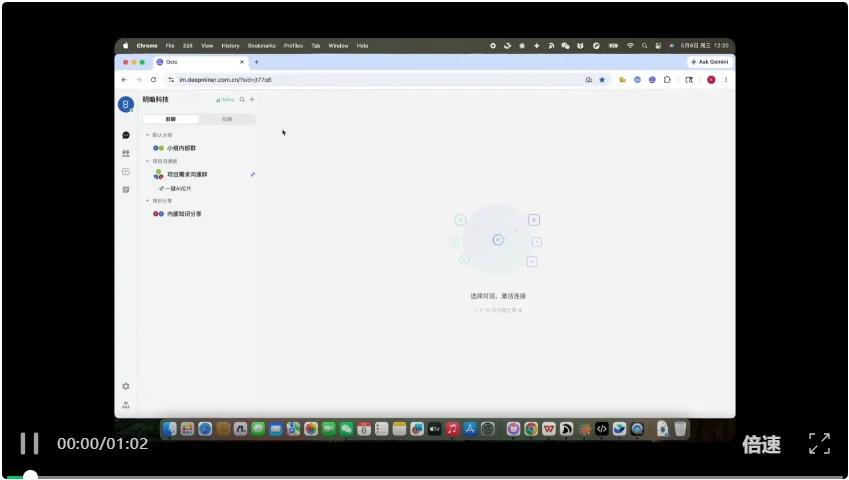
Task: Collapse the group above 小组内部群
Action: tap(147, 135)
